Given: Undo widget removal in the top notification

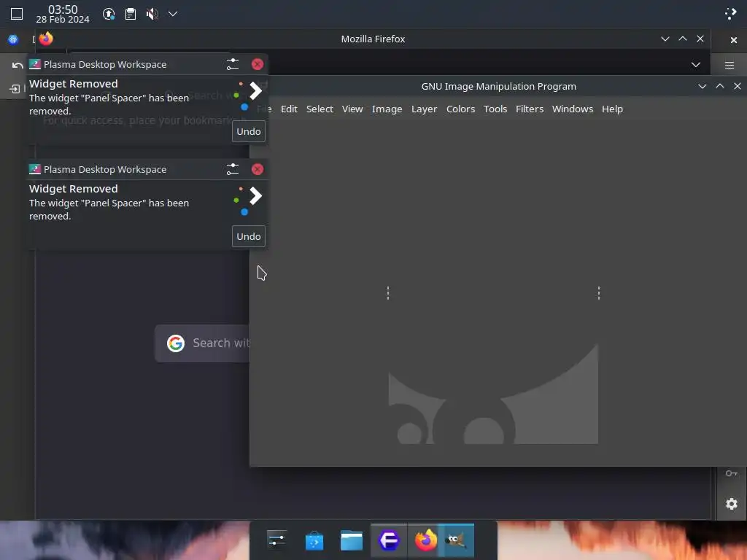Looking at the screenshot, I should click(x=248, y=131).
